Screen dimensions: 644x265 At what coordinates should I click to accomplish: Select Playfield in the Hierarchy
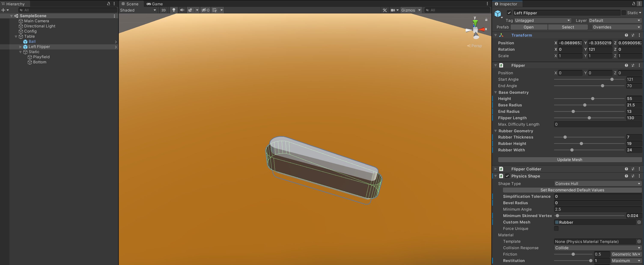pyautogui.click(x=41, y=57)
